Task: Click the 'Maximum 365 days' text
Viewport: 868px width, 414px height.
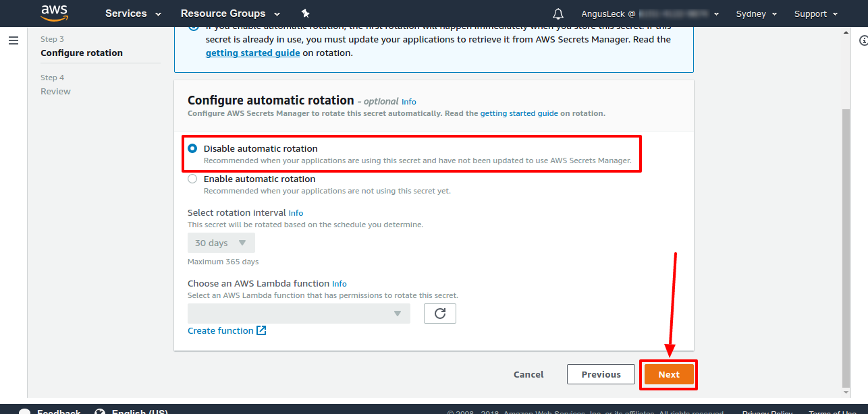Action: coord(223,262)
